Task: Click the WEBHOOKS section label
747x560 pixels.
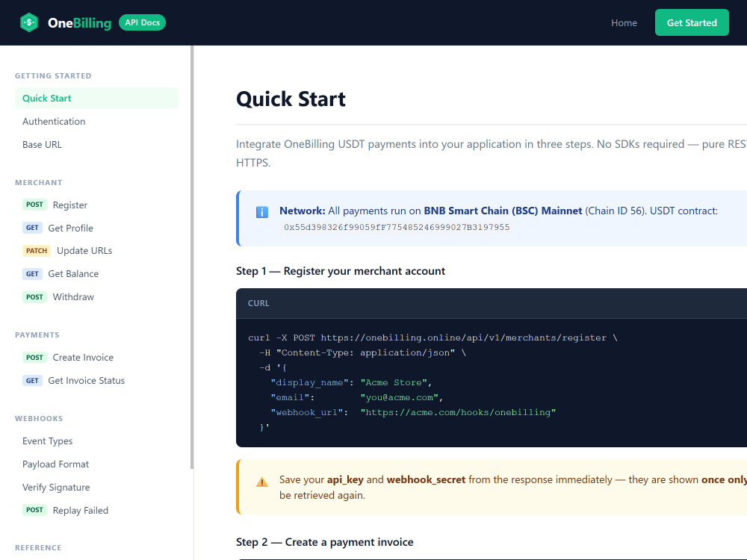Action: (39, 419)
